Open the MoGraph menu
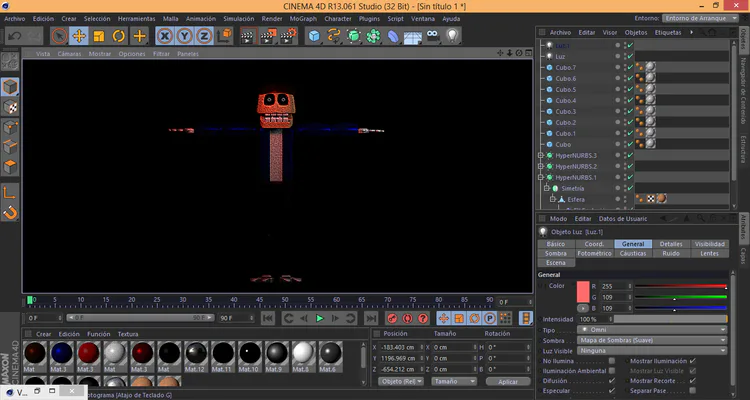The height and width of the screenshot is (400, 750). (303, 19)
